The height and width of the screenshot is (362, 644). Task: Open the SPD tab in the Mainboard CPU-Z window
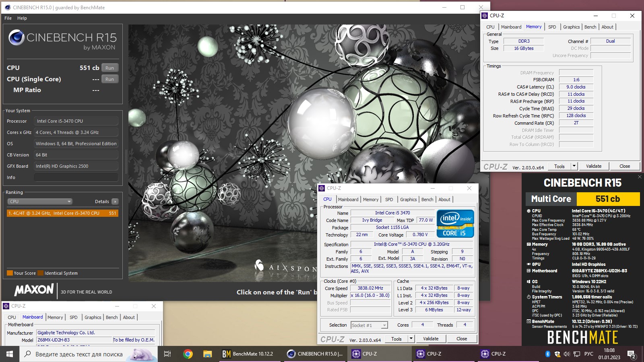tap(74, 317)
